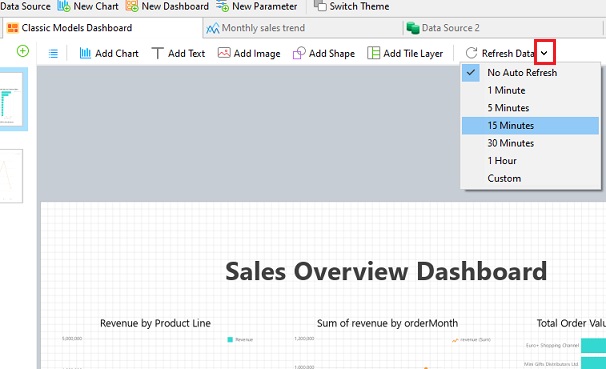The height and width of the screenshot is (369, 606).
Task: Click the Add Tile Layer label
Action: (413, 54)
